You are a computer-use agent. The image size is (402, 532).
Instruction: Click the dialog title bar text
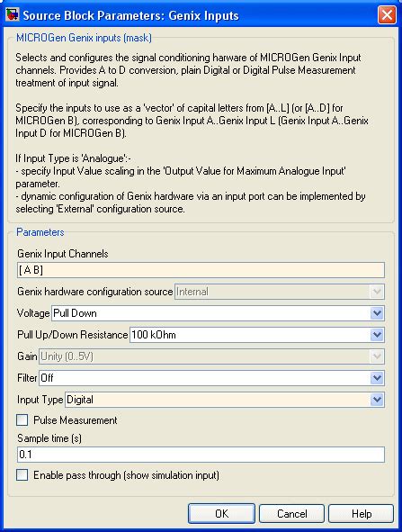(130, 15)
